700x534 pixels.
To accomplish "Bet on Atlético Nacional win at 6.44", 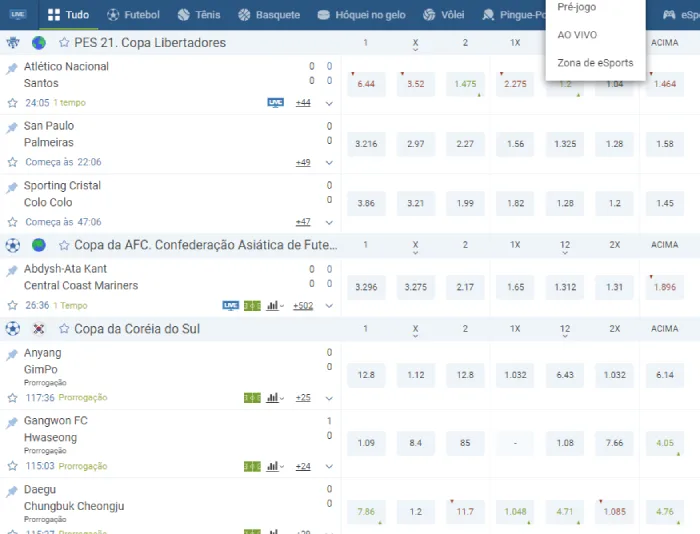I will tap(366, 84).
